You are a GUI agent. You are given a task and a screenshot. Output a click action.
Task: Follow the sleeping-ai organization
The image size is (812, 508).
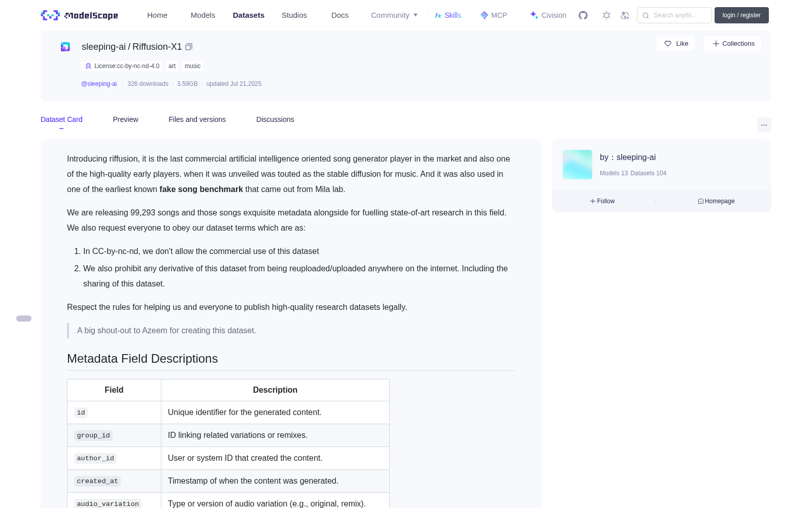tap(602, 201)
